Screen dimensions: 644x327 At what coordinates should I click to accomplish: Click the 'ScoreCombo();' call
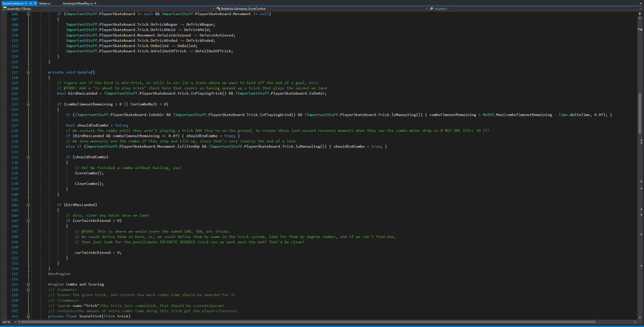(89, 173)
